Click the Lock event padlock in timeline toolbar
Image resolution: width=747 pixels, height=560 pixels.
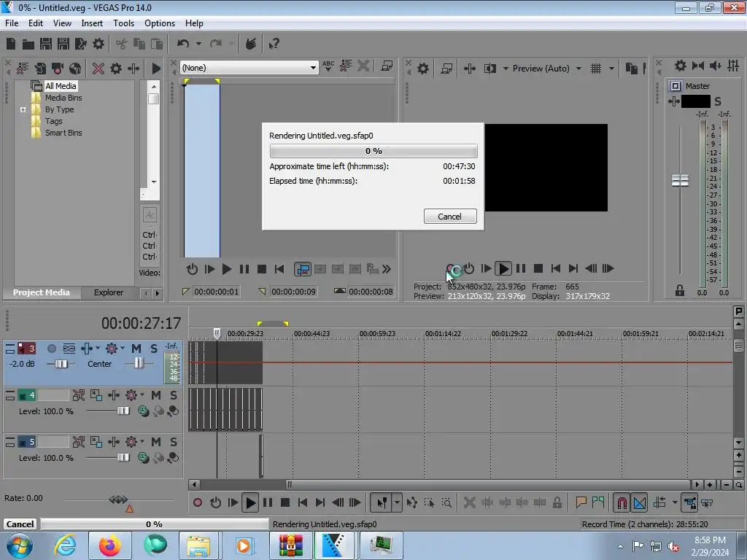(x=557, y=502)
